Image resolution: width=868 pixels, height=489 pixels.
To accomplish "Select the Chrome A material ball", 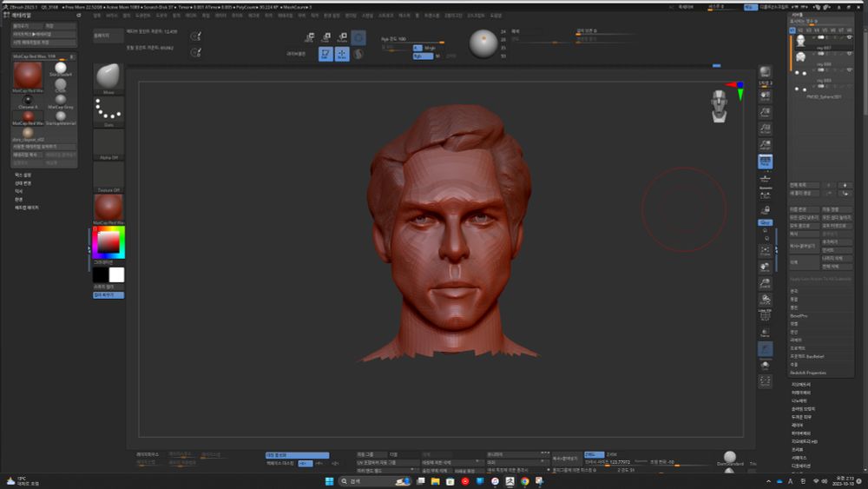I will (x=28, y=102).
